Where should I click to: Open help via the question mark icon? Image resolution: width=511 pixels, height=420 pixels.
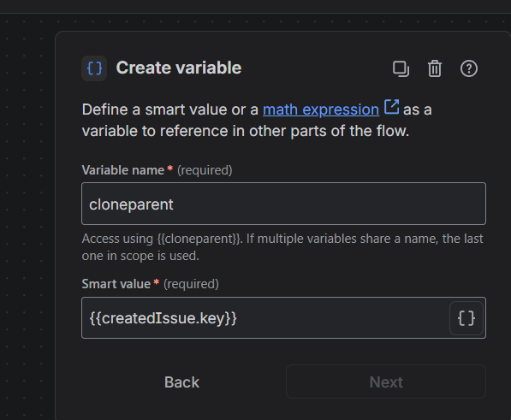tap(469, 68)
